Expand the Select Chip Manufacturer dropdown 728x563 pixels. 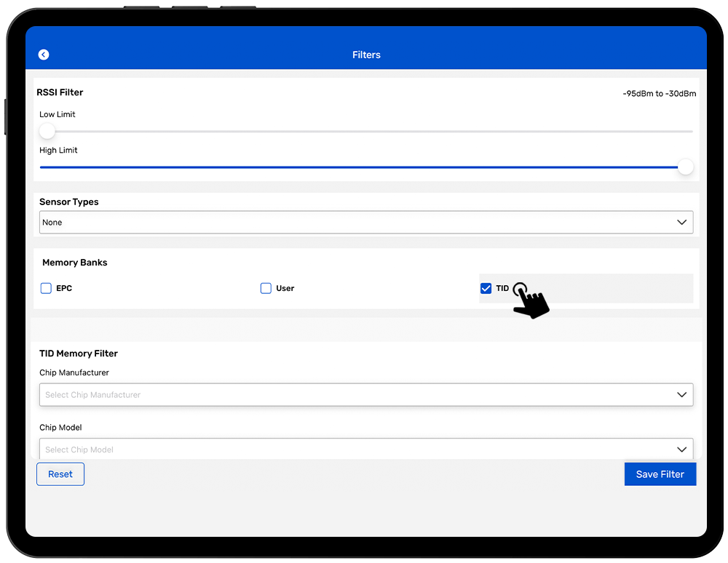[357, 395]
